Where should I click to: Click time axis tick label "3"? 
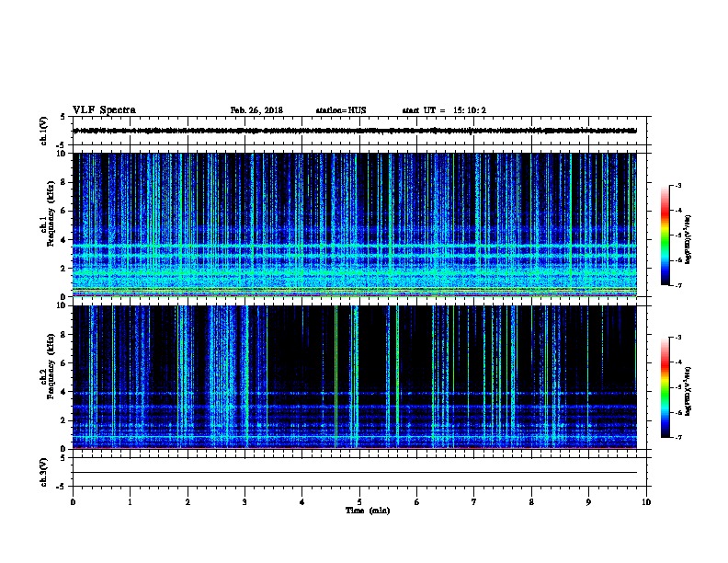coord(245,502)
